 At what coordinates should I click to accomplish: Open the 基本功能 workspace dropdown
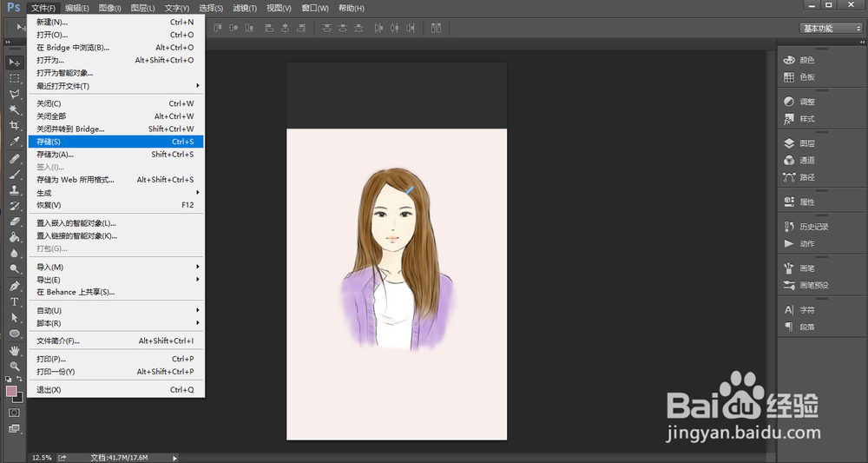831,28
